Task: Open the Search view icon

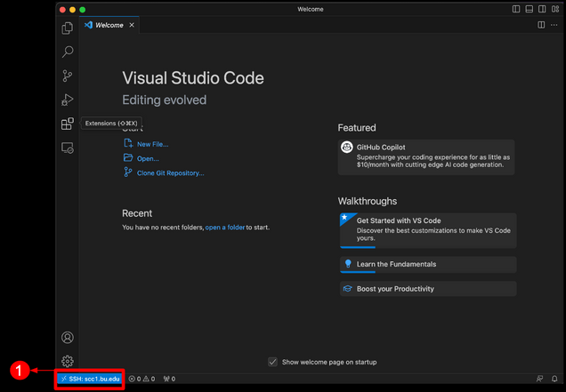Action: [67, 52]
